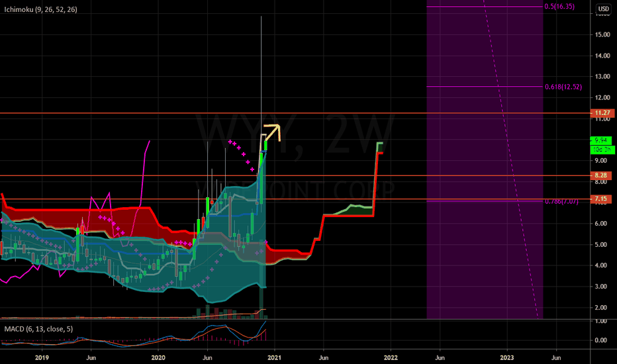Viewport: 617px width, 364px height.
Task: Click the 2023 label on time axis
Action: (507, 357)
